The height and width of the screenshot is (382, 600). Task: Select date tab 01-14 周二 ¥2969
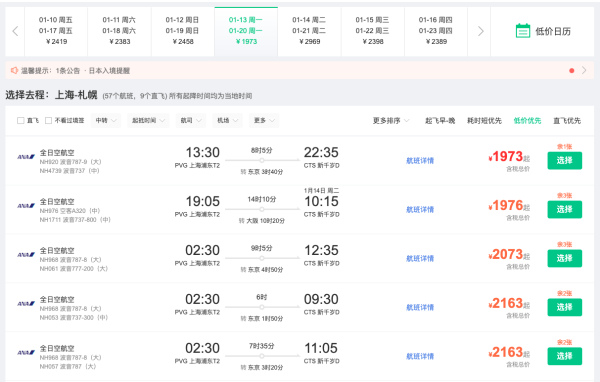point(309,31)
